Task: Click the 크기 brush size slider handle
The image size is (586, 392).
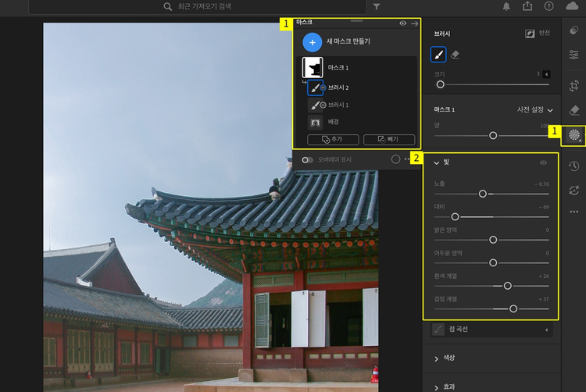Action: (440, 84)
